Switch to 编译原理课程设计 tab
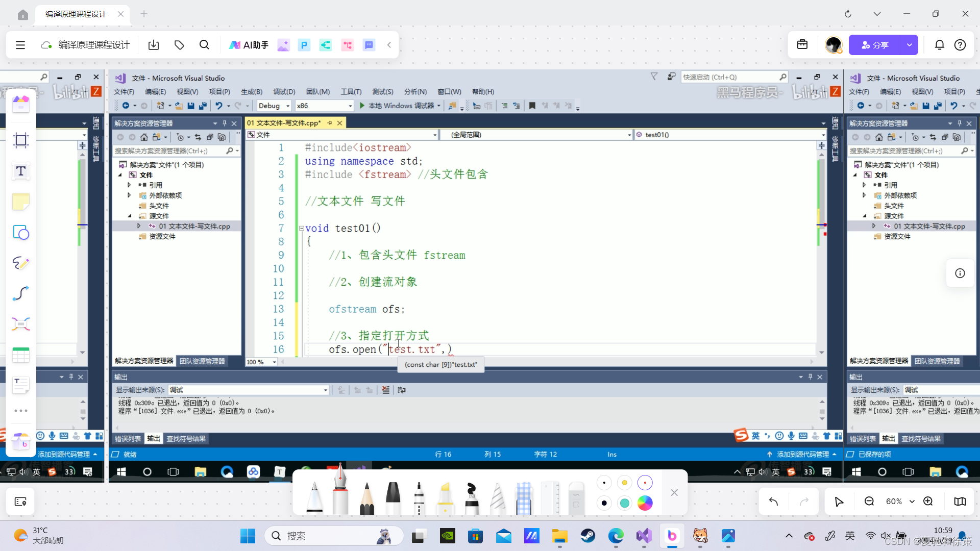The width and height of the screenshot is (980, 551). pyautogui.click(x=76, y=14)
